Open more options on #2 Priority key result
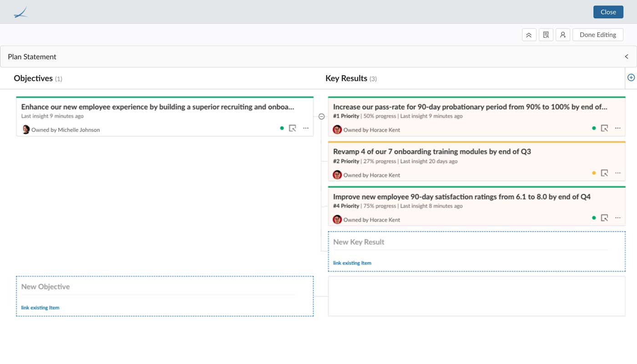This screenshot has height=364, width=637. [x=618, y=173]
